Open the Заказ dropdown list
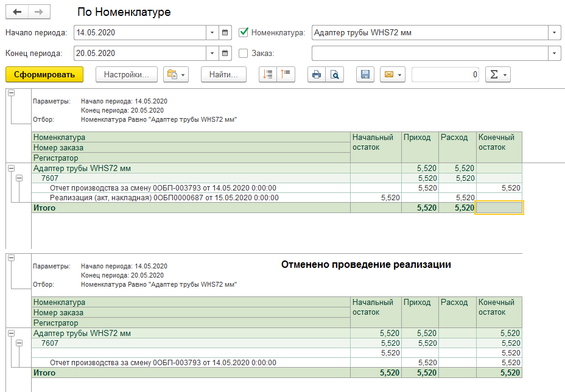This screenshot has height=392, width=565. [554, 53]
